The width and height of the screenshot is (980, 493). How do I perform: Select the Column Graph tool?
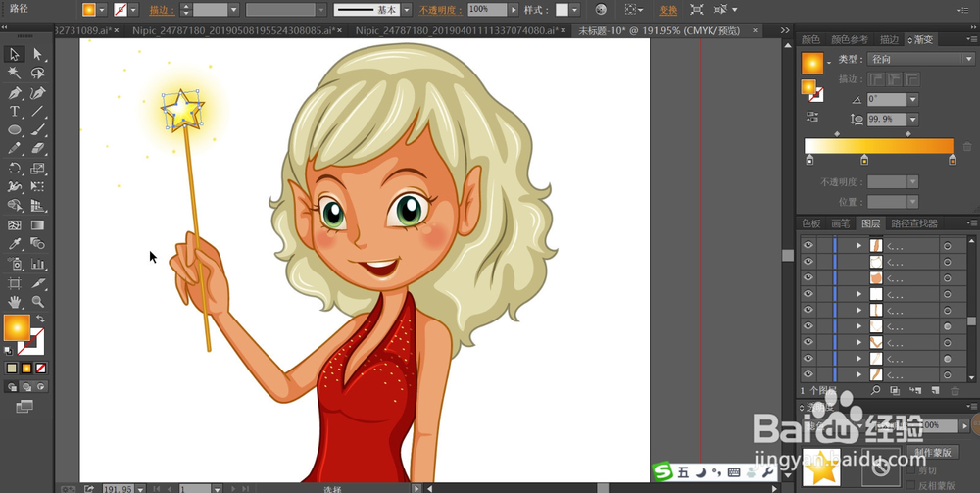point(37,263)
